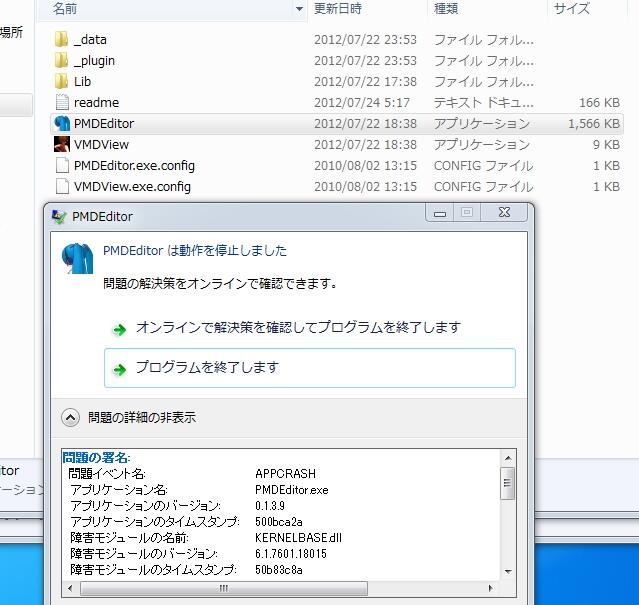Choose オンラインで解決策を確認してプログラムを終了します
Viewport: 639px width, 605px height.
298,327
